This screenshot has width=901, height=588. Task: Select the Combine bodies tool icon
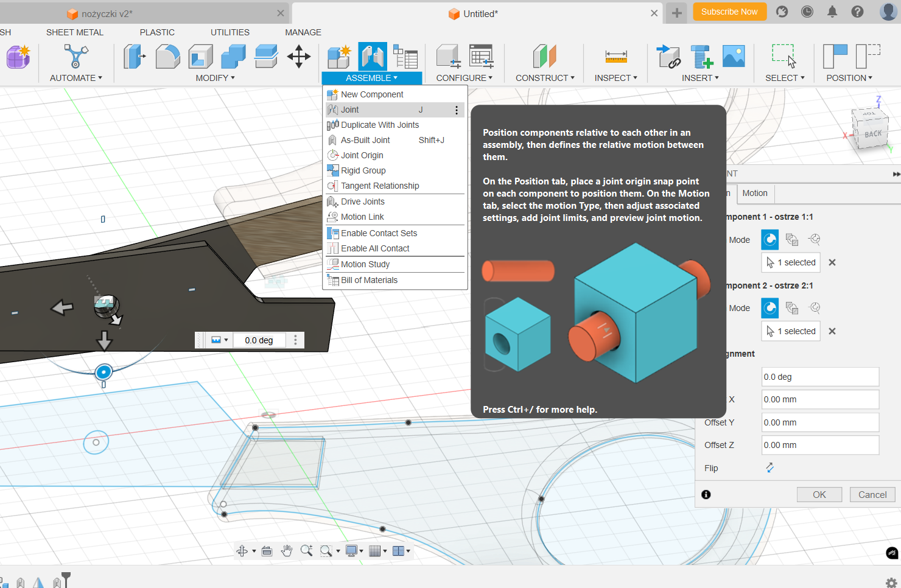[233, 57]
